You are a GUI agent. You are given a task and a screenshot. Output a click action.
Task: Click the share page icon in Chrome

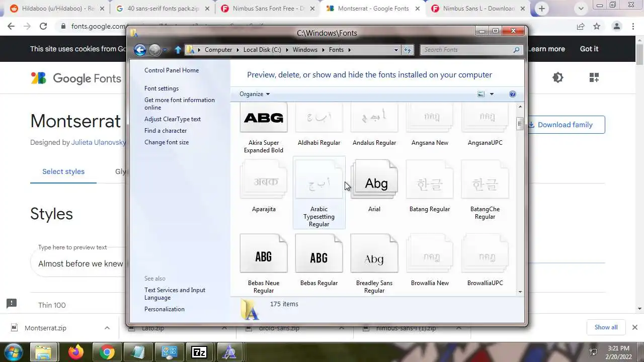click(581, 26)
